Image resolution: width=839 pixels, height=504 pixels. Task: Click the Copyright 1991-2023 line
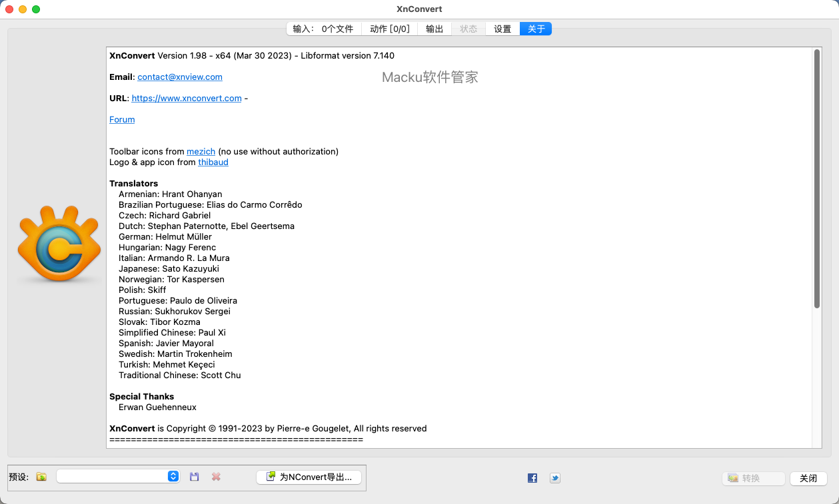click(268, 428)
